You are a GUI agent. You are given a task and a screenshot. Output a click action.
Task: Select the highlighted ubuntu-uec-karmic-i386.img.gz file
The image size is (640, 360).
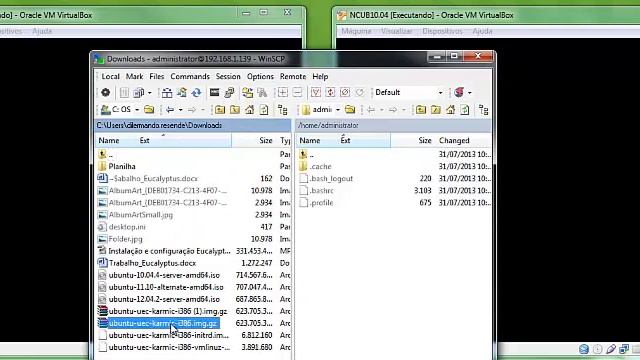(x=163, y=323)
